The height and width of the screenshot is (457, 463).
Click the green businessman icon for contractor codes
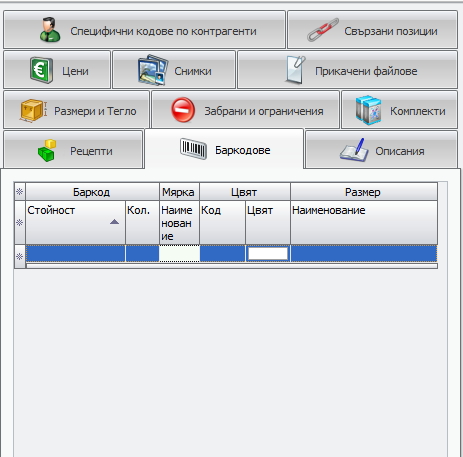coord(50,30)
